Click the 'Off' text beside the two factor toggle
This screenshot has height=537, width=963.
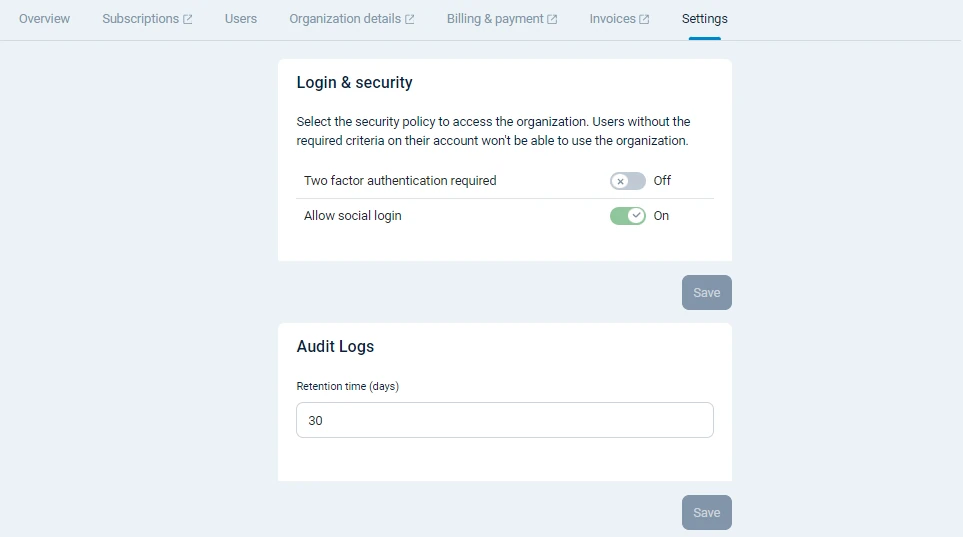click(662, 181)
